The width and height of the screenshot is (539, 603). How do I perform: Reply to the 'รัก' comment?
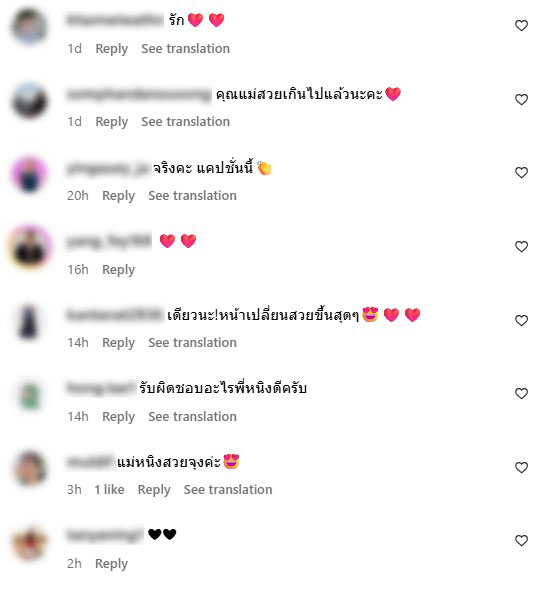click(x=111, y=49)
